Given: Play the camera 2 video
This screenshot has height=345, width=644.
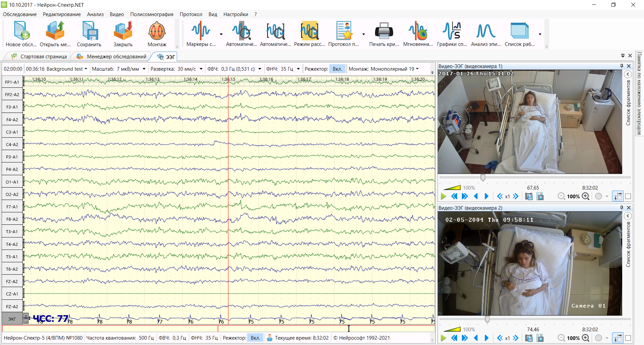Looking at the screenshot, I should tap(443, 338).
